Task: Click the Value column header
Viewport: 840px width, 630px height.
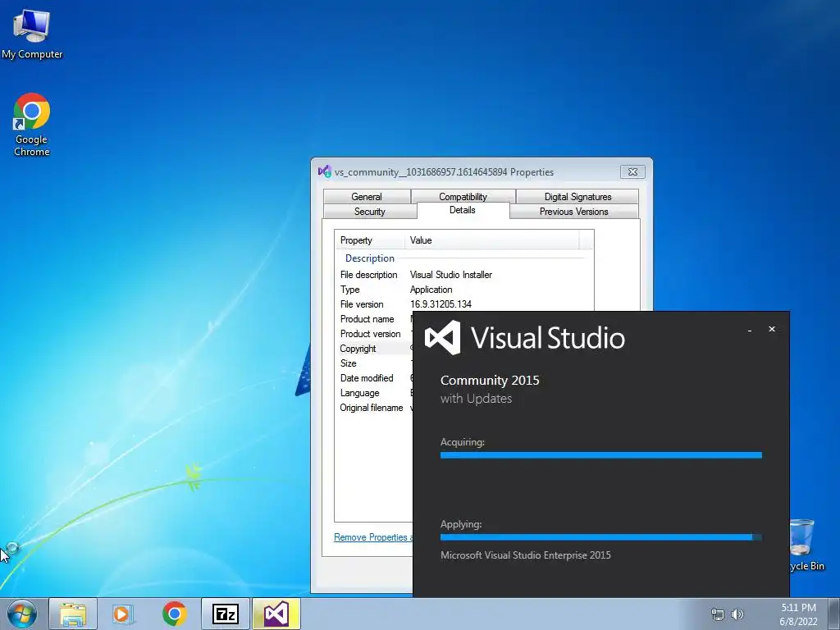Action: coord(492,240)
